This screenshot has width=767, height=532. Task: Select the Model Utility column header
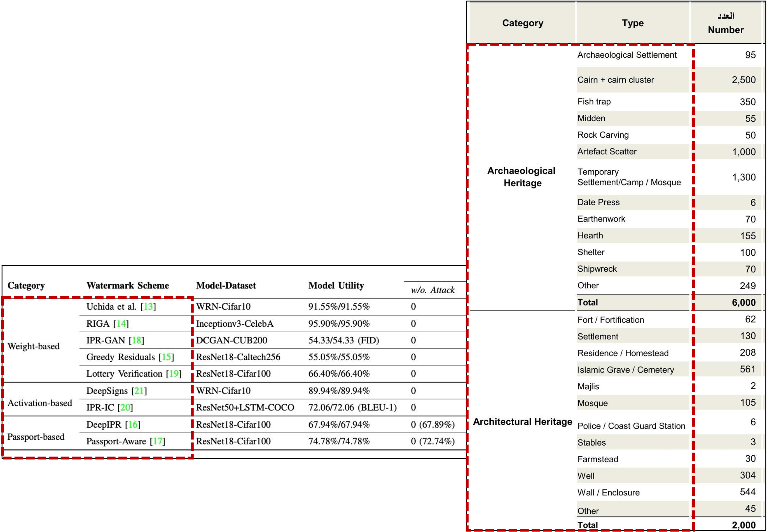pos(336,285)
